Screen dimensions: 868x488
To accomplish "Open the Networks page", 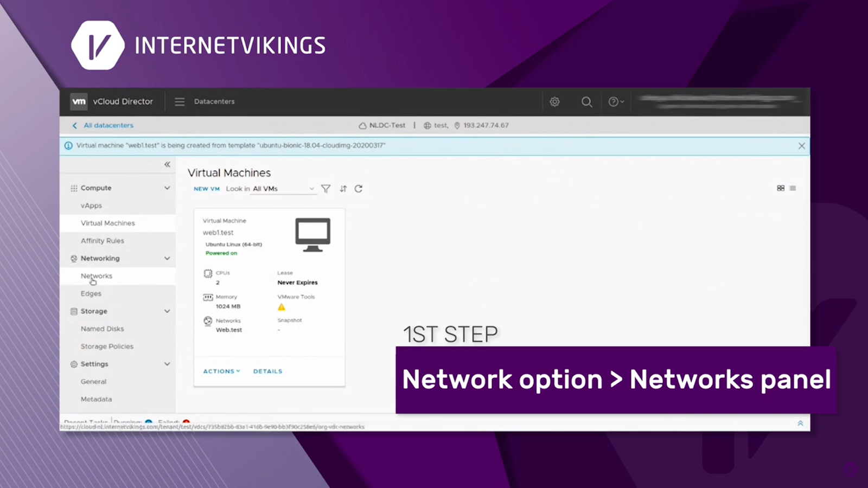I will pos(97,276).
